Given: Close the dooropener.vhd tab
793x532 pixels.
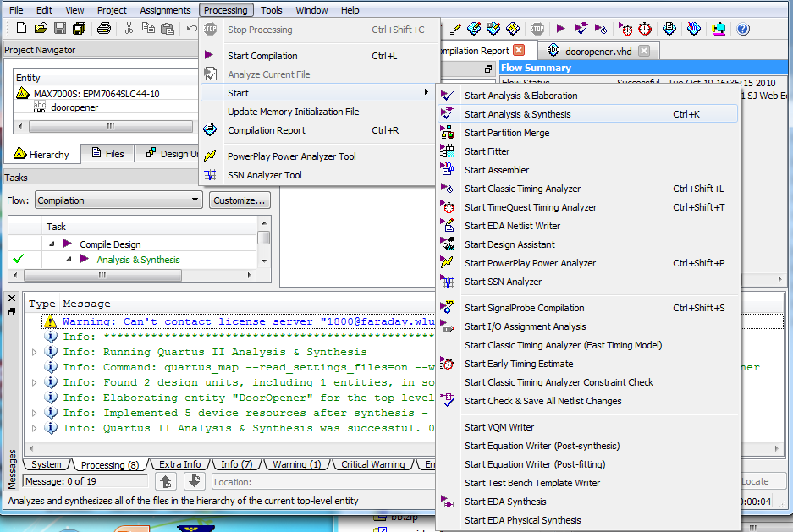Looking at the screenshot, I should [644, 51].
